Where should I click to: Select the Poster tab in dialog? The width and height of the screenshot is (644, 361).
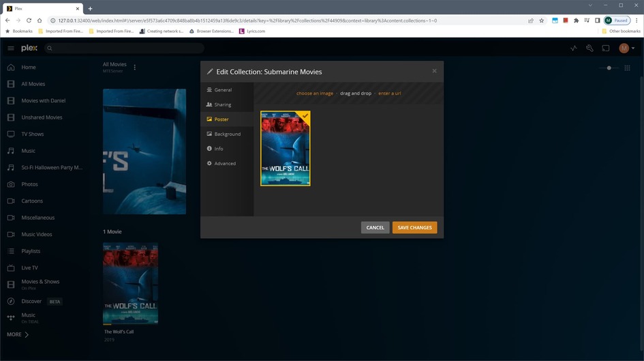(x=227, y=119)
